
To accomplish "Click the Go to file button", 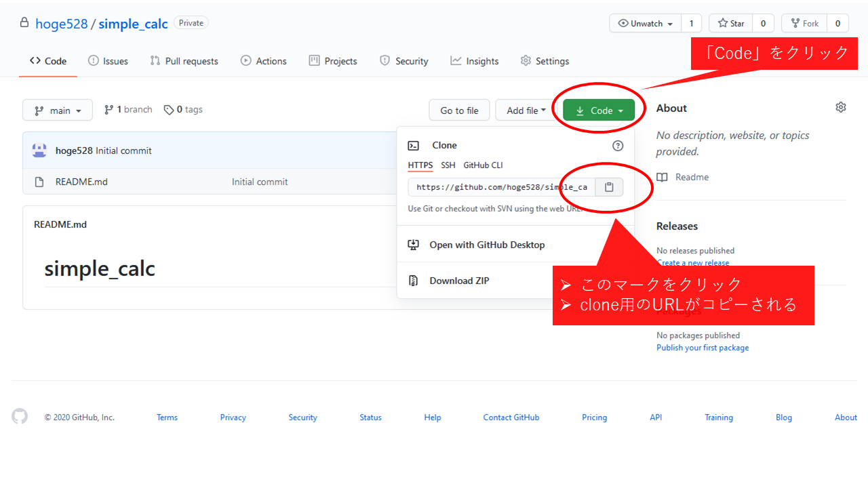I will [x=459, y=110].
